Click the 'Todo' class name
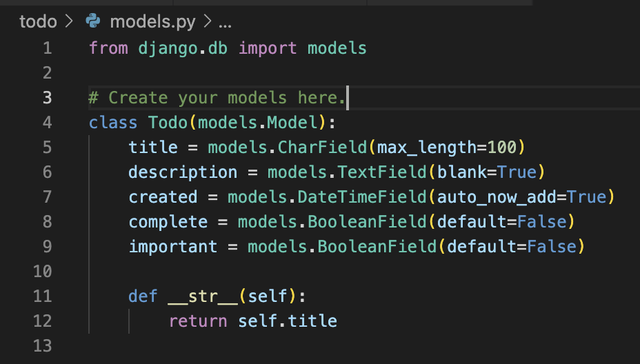640x364 pixels. [168, 123]
